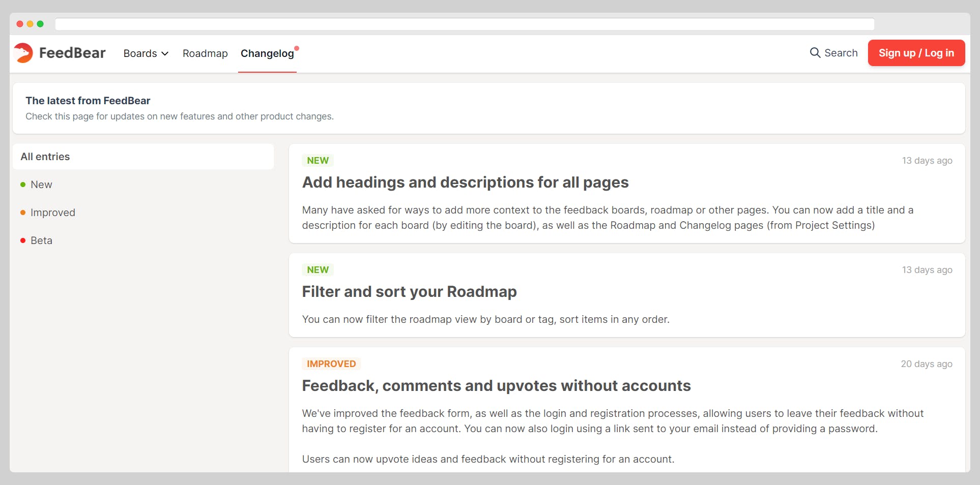980x485 pixels.
Task: Click the red notification dot on Changelog
Action: click(297, 48)
